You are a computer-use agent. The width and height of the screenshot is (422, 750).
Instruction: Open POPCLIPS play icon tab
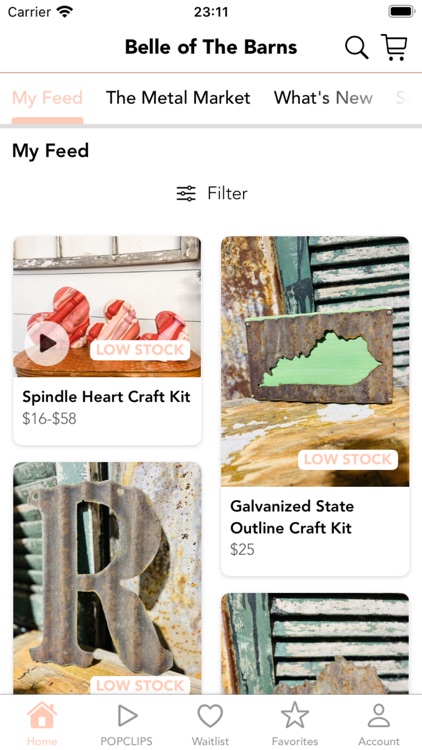[x=126, y=716]
